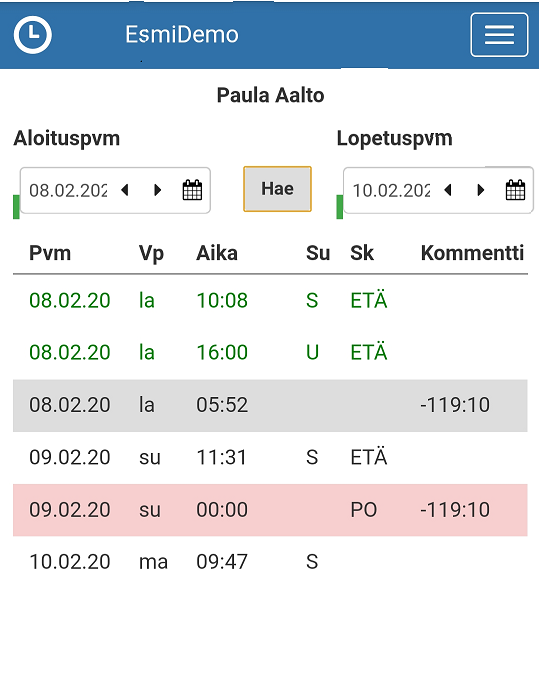Click the clock logo icon in header
Viewport: 539px width, 694px height.
pyautogui.click(x=32, y=35)
